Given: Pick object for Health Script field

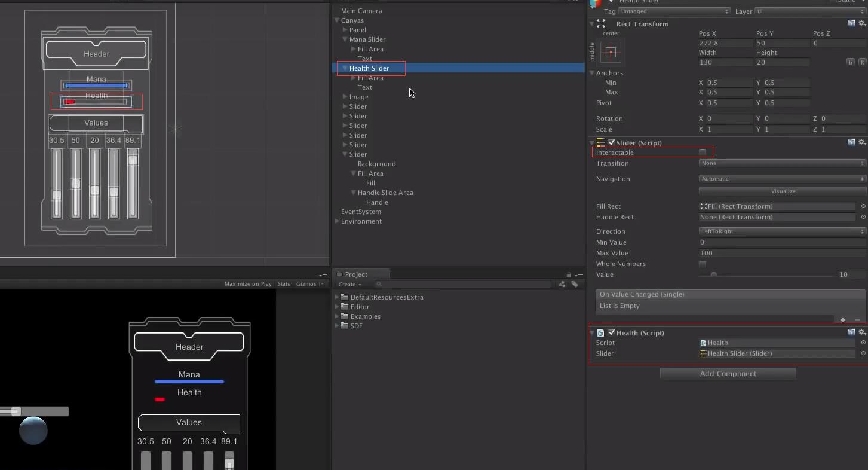Looking at the screenshot, I should click(863, 343).
